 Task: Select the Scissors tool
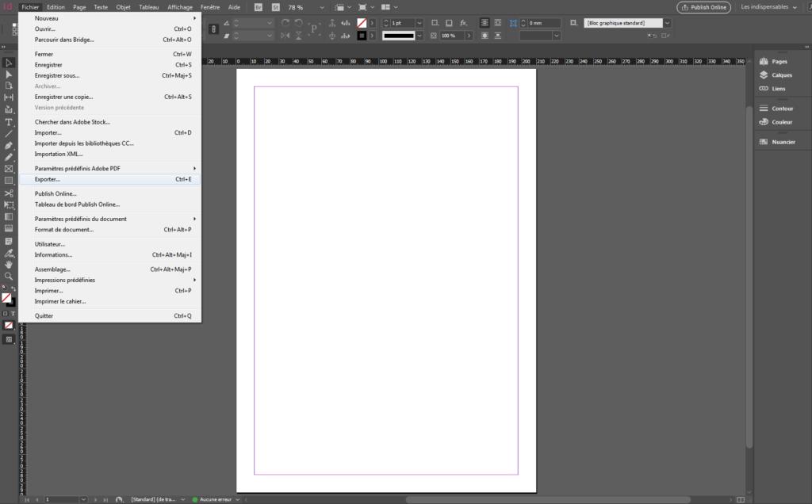(x=9, y=193)
